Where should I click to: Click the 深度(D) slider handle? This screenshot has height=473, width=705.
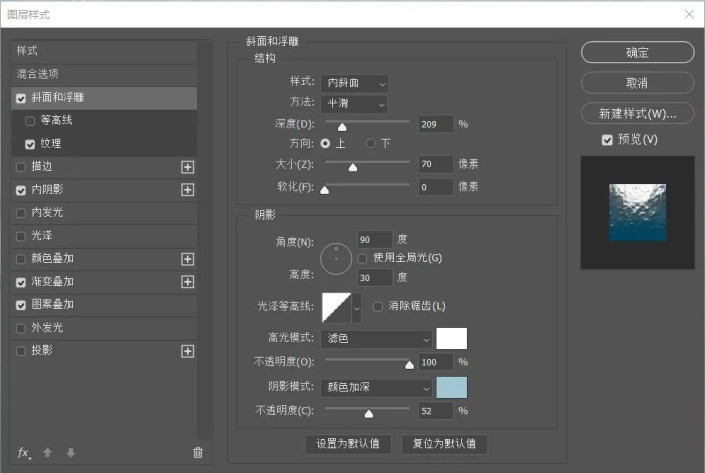[x=342, y=127]
